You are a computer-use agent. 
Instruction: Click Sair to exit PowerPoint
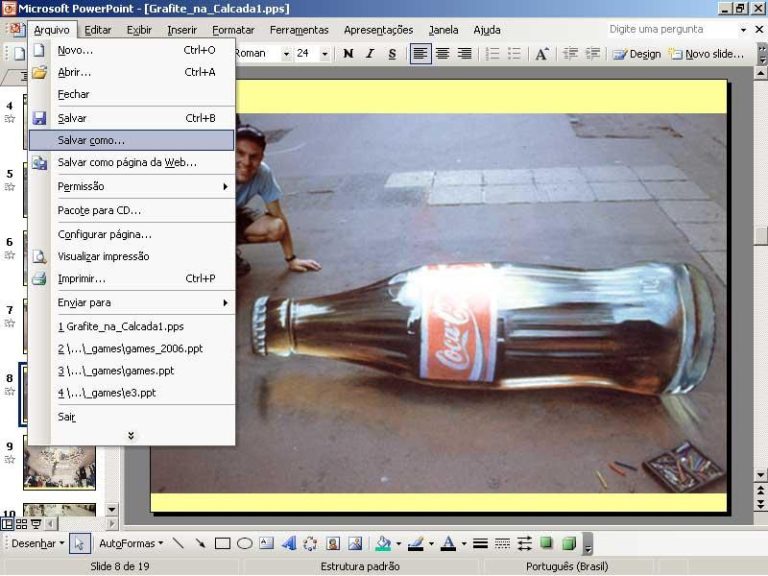131,417
